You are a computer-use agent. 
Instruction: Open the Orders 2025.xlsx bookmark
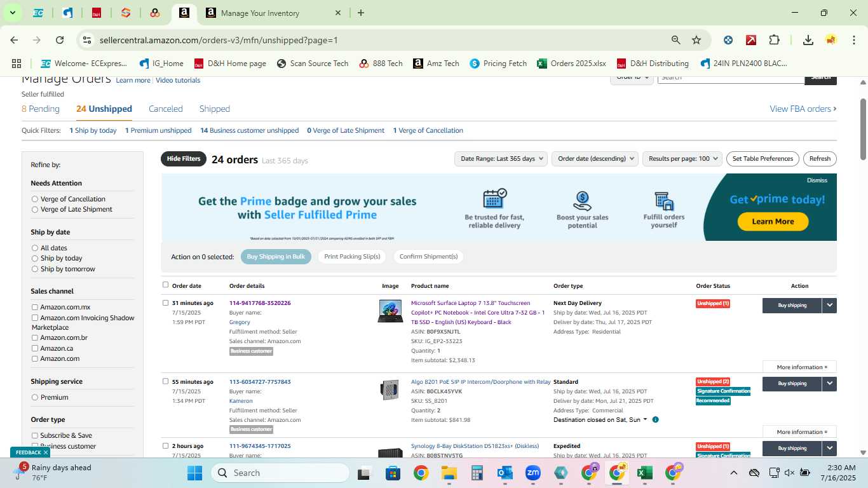coord(571,64)
